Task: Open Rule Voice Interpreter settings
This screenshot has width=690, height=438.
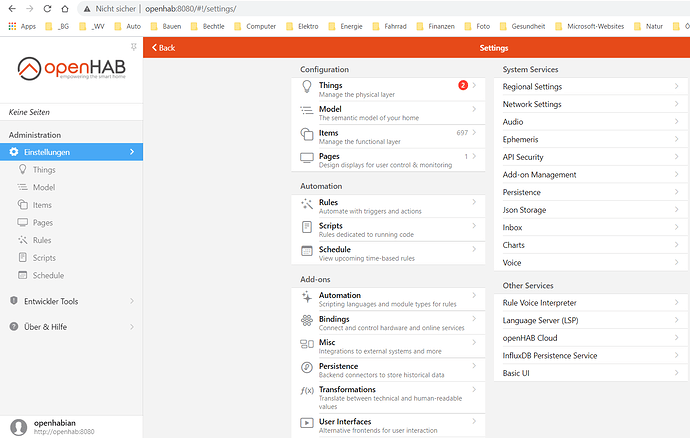Action: 591,303
